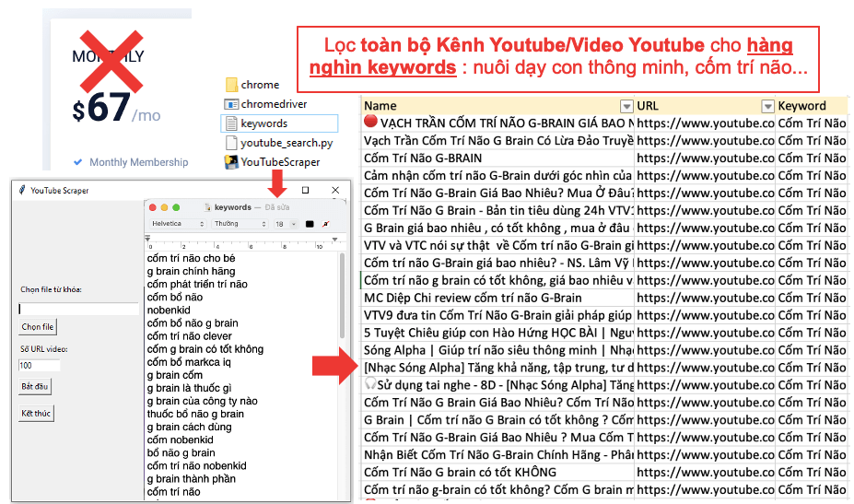Click the '$67 /mo' price text
This screenshot has height=504, width=854.
tap(117, 108)
